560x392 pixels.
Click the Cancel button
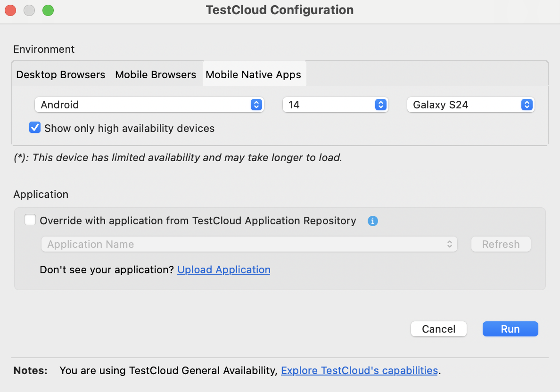[438, 329]
